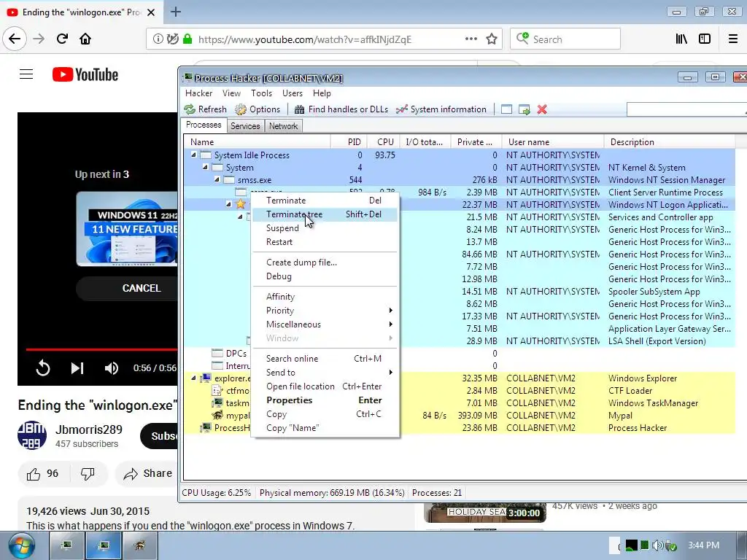Screen dimensions: 747x560
Task: Switch to the Services tab
Action: 245,126
